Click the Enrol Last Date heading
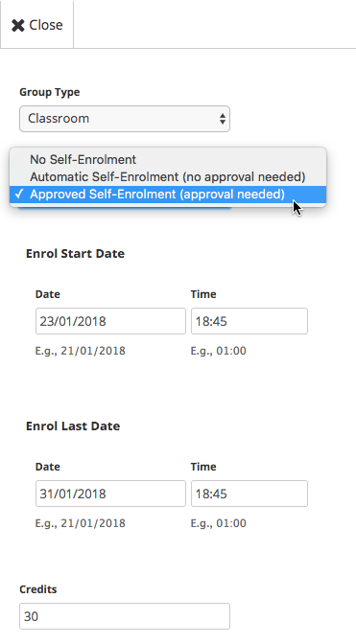This screenshot has width=356, height=644. point(73,425)
